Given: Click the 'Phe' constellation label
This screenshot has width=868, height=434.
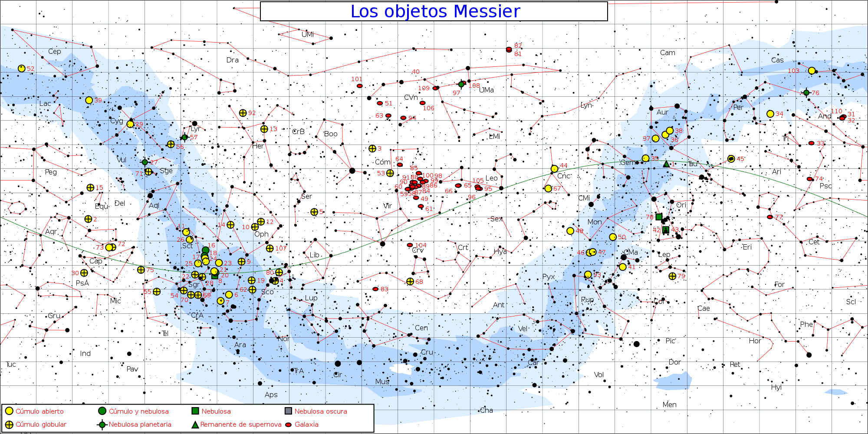Looking at the screenshot, I should (x=806, y=324).
